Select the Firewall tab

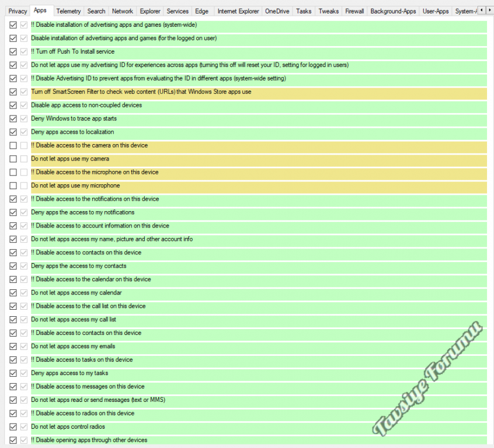point(354,11)
